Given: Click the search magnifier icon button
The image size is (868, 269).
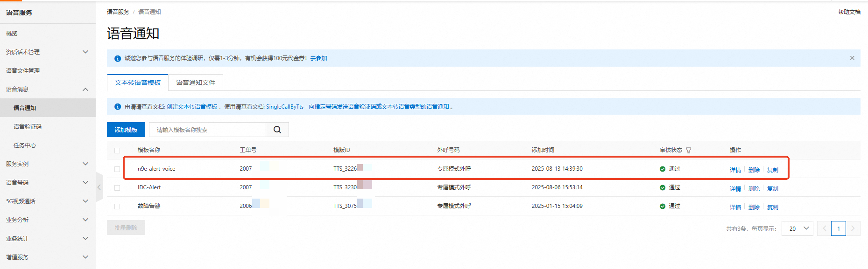Looking at the screenshot, I should click(x=277, y=130).
